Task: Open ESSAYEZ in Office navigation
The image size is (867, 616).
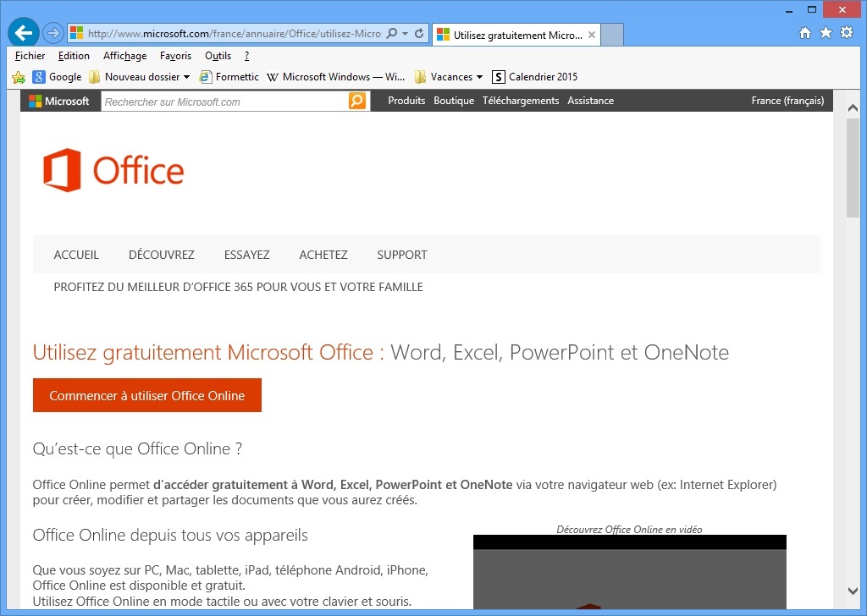Action: 246,255
